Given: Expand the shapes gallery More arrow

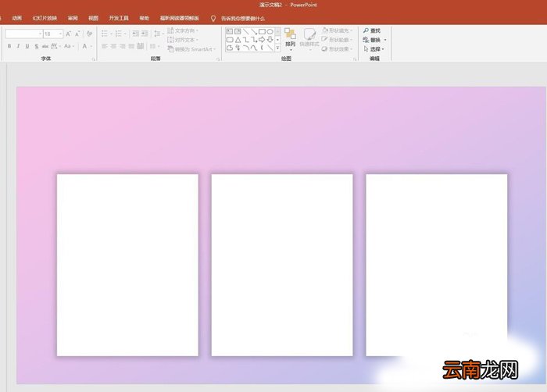Looking at the screenshot, I should [x=277, y=48].
